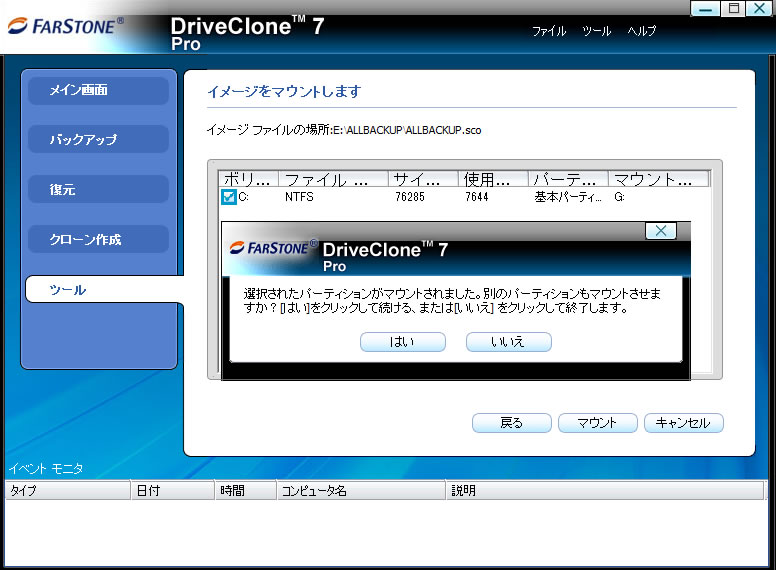776x570 pixels.
Task: Go to メイン画面 in the sidebar
Action: point(98,90)
